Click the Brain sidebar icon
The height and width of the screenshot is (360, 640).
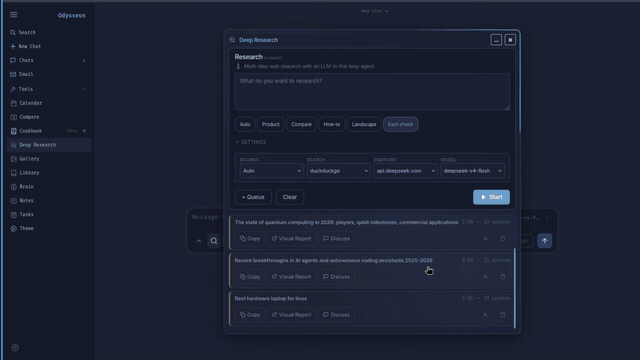pos(13,187)
